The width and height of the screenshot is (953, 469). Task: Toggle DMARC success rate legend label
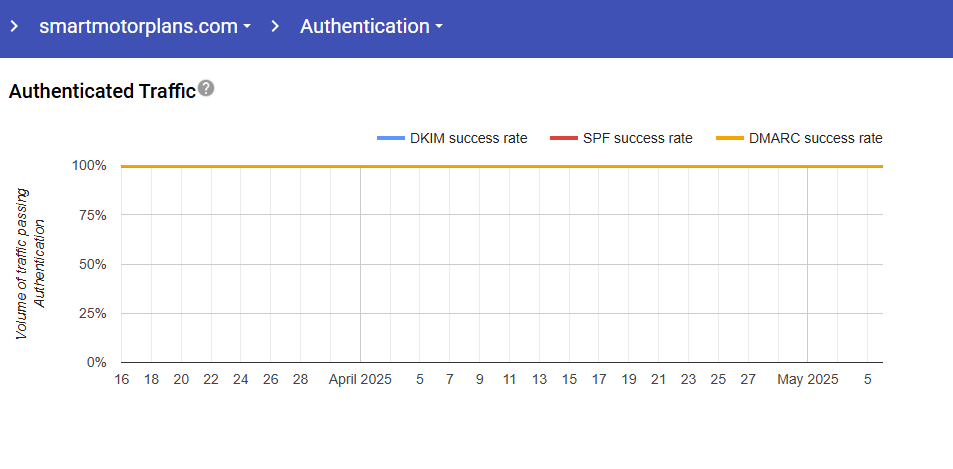(815, 139)
